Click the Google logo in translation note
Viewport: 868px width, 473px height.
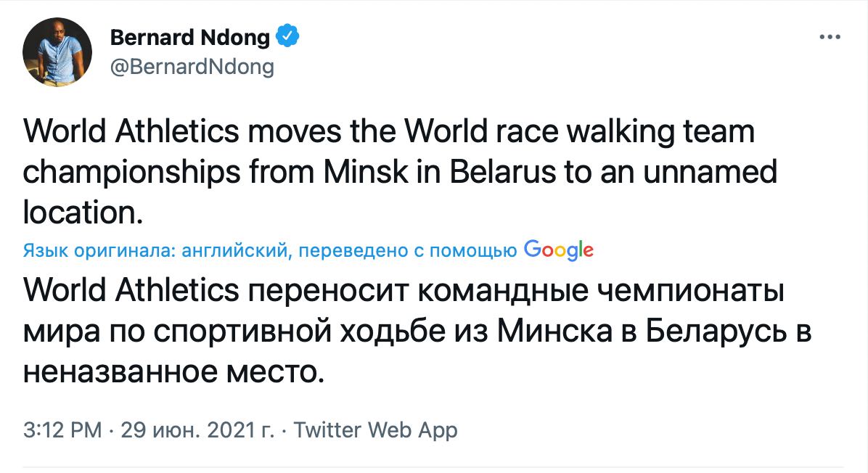point(558,250)
